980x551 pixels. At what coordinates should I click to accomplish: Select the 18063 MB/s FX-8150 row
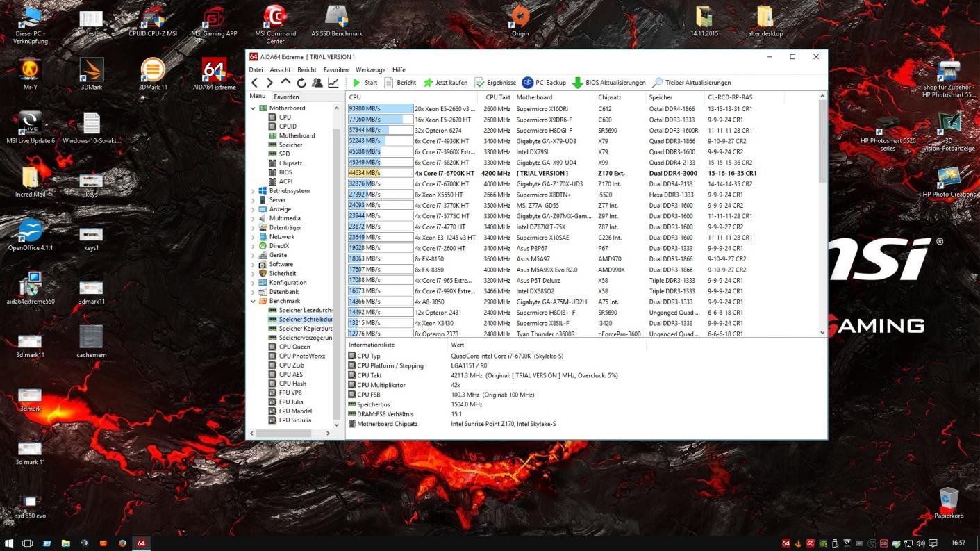[583, 259]
